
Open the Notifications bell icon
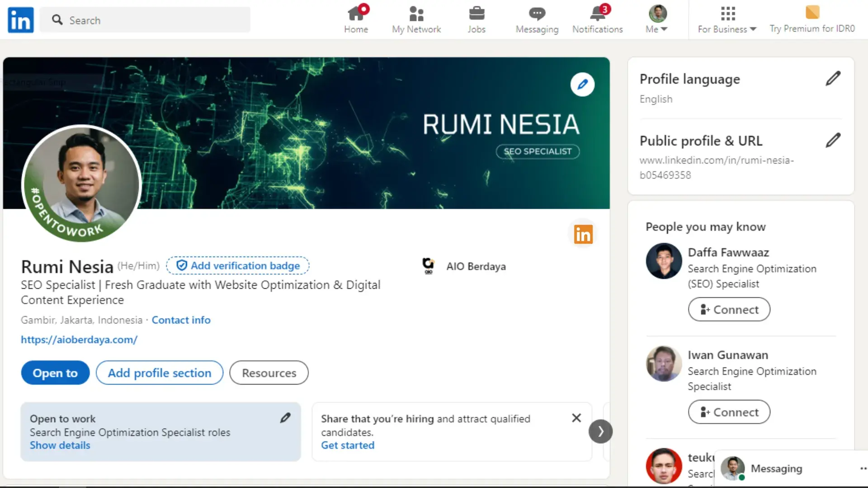[598, 19]
